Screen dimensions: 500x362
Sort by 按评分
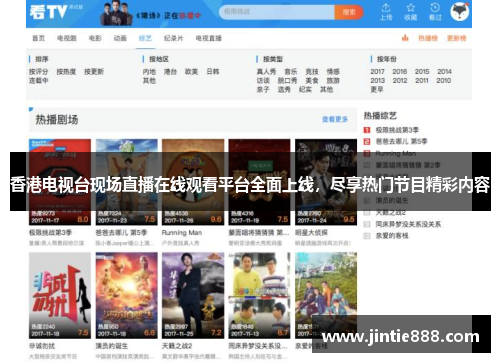(39, 72)
